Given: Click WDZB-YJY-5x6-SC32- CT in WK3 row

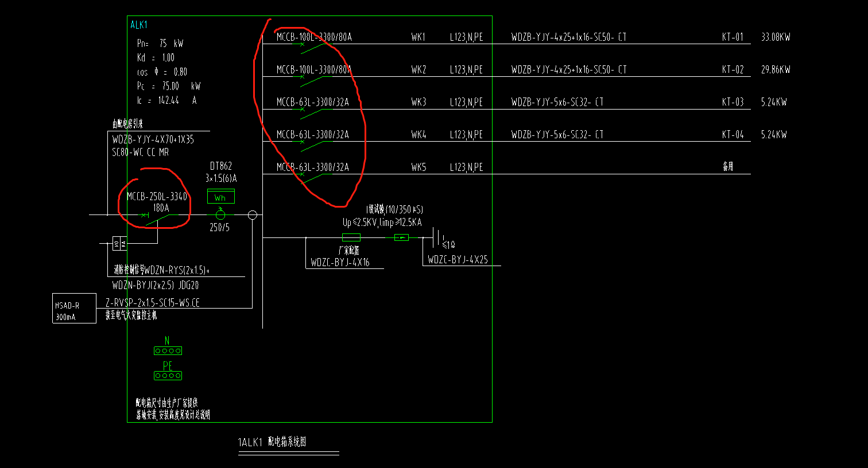Looking at the screenshot, I should pos(557,103).
